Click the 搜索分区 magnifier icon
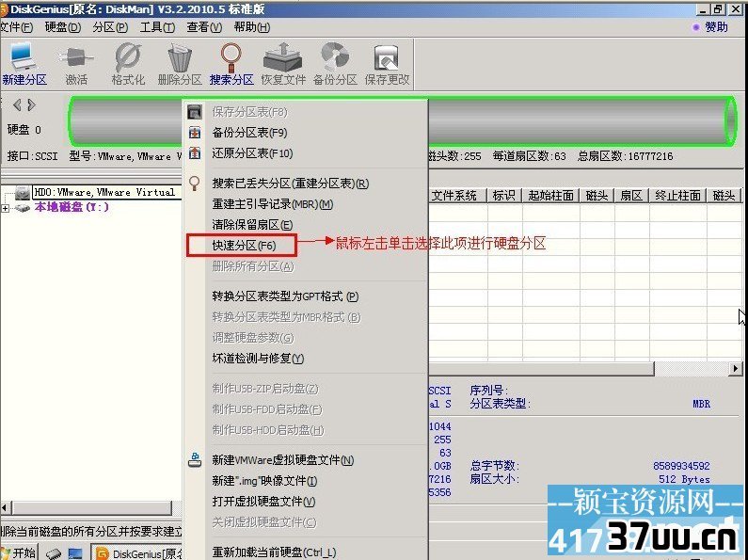748x560 pixels. tap(231, 57)
